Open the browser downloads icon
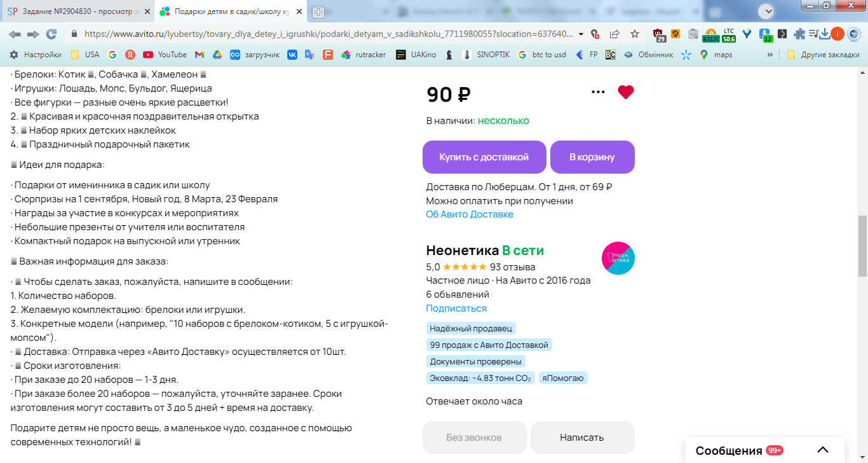The image size is (868, 463). point(824,34)
